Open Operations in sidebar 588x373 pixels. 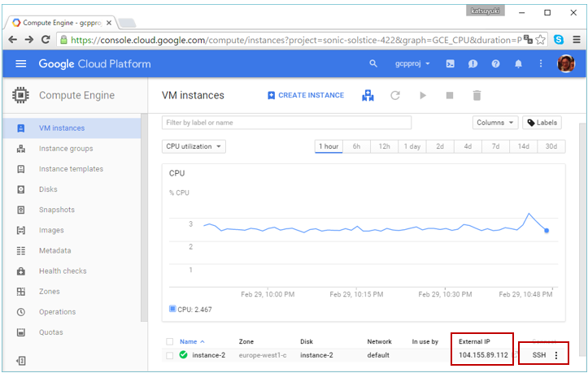pos(72,312)
